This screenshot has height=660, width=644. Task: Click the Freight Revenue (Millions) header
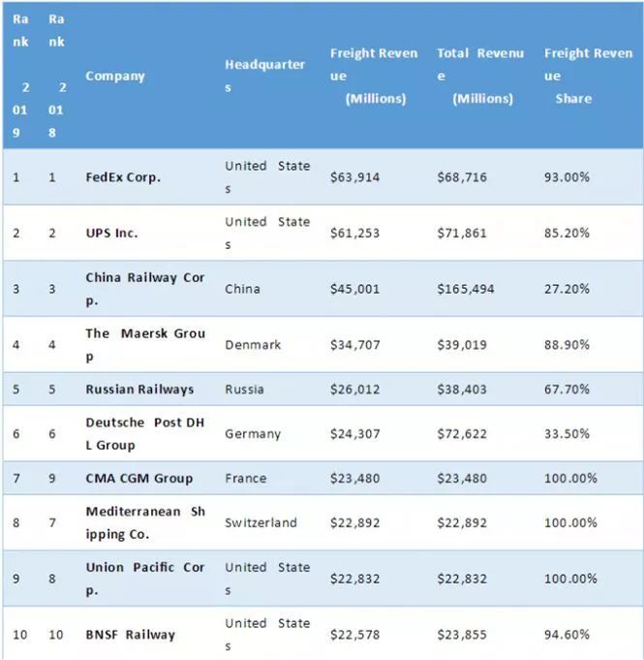[374, 76]
